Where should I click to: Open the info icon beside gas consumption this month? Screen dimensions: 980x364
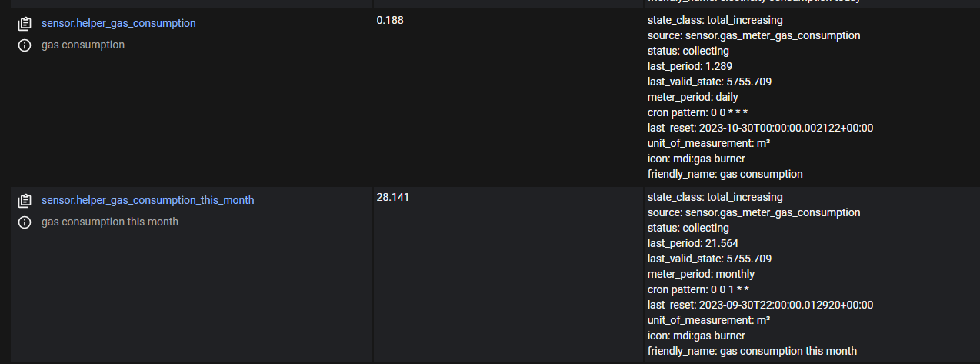(25, 222)
